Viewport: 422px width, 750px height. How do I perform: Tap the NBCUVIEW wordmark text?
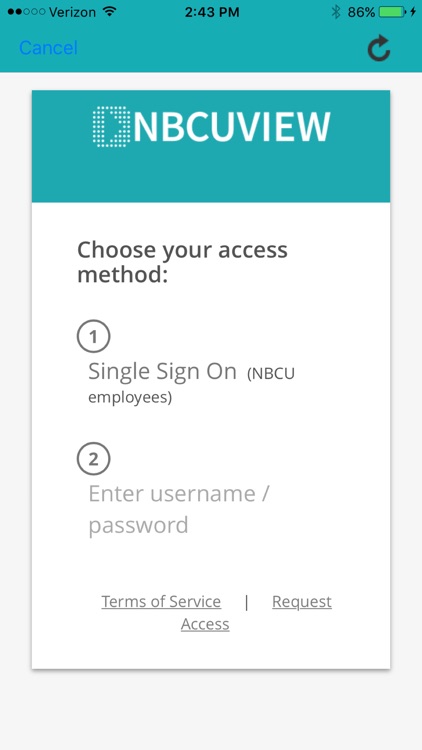click(232, 127)
